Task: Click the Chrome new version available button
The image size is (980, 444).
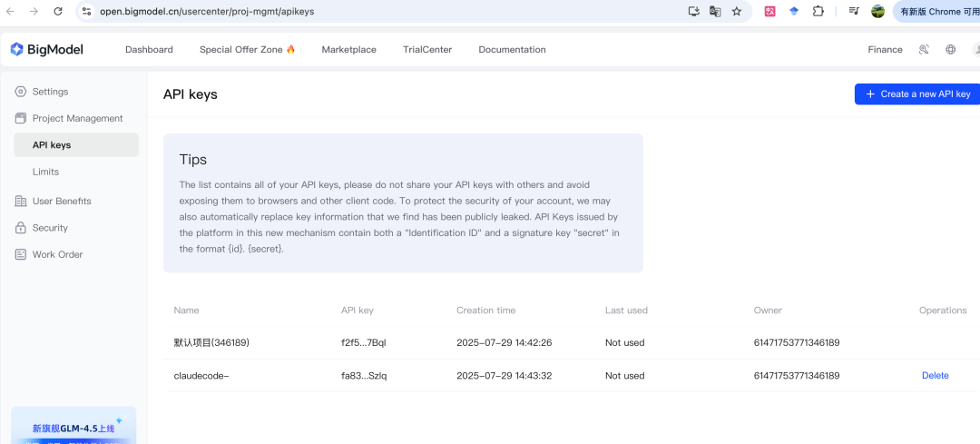Action: point(936,11)
